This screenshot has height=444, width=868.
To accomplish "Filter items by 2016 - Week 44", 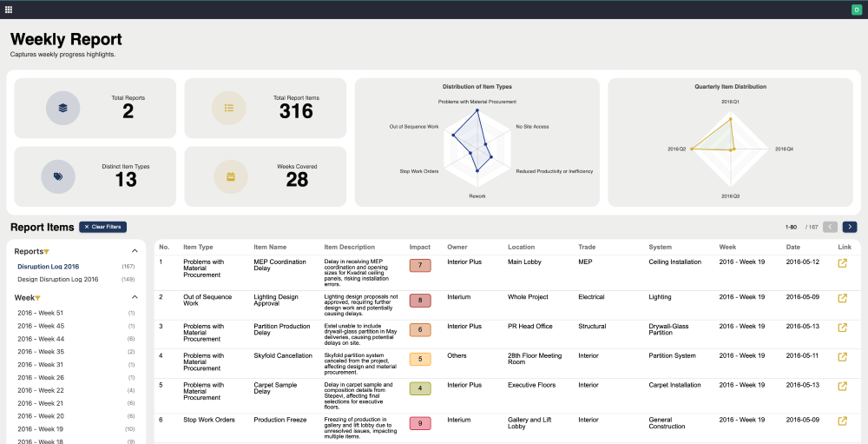I will coord(41,339).
